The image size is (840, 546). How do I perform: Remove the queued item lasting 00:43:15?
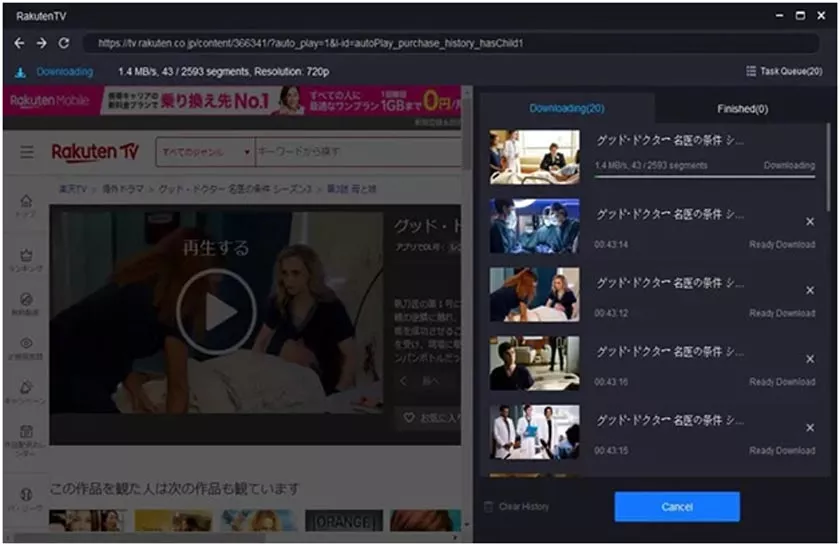click(810, 427)
